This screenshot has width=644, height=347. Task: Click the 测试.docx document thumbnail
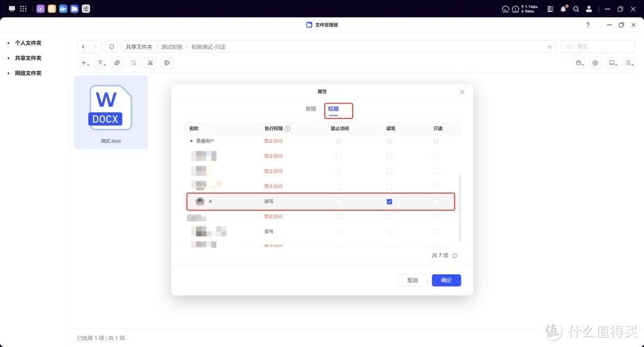click(110, 107)
